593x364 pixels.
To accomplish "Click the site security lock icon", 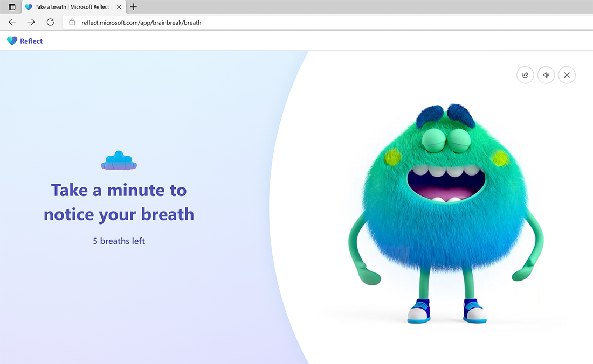I will point(71,22).
